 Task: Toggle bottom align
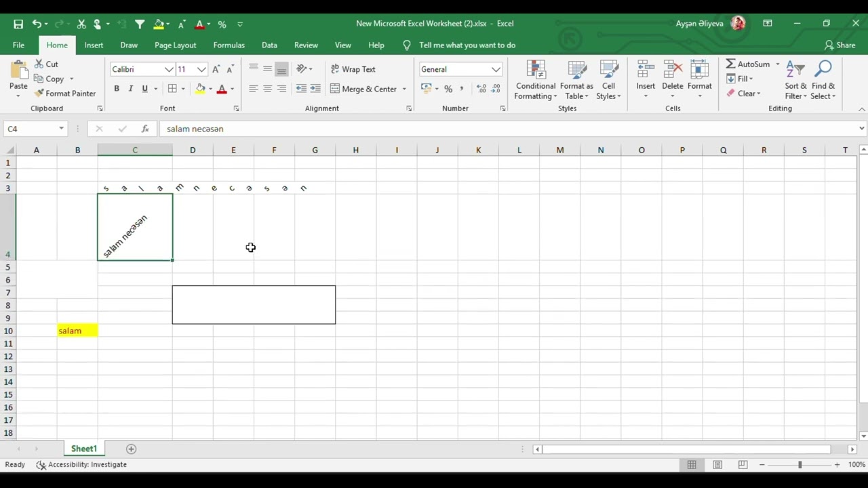click(281, 68)
